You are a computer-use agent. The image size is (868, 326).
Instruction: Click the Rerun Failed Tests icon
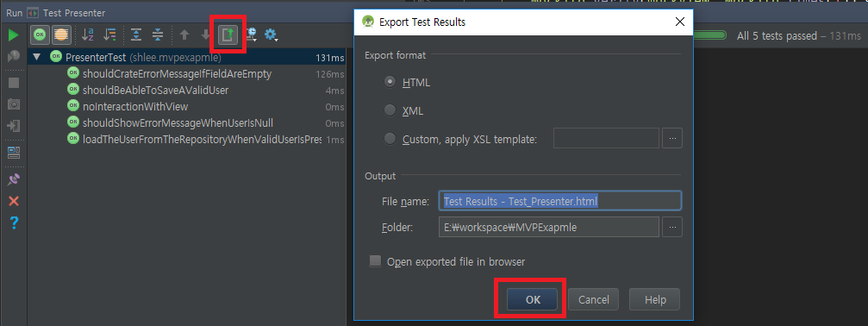point(13,56)
